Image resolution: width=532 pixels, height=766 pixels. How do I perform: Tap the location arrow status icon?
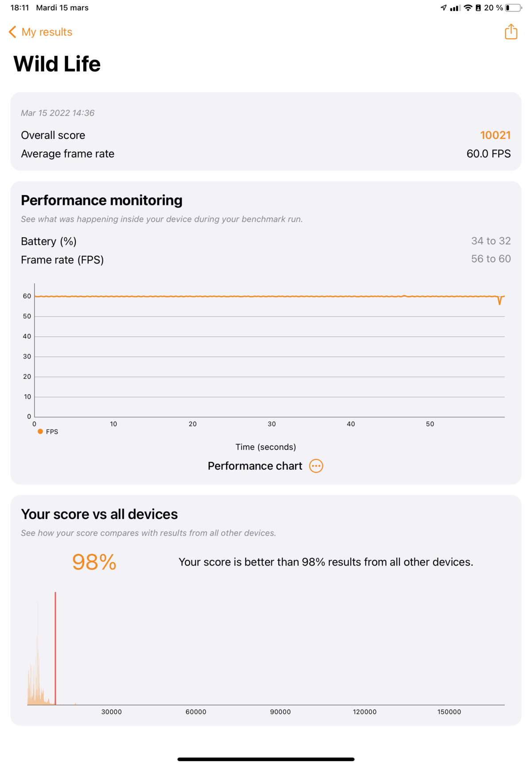[443, 8]
